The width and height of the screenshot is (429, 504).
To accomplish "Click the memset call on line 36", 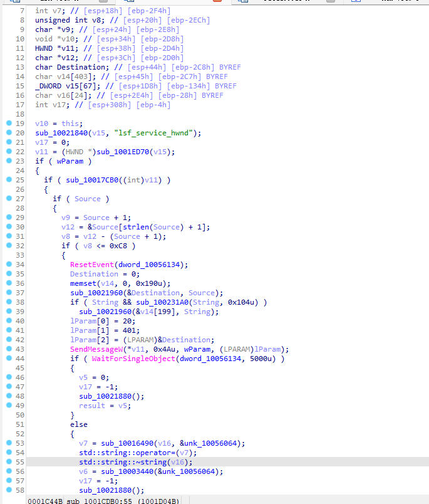I will click(83, 283).
